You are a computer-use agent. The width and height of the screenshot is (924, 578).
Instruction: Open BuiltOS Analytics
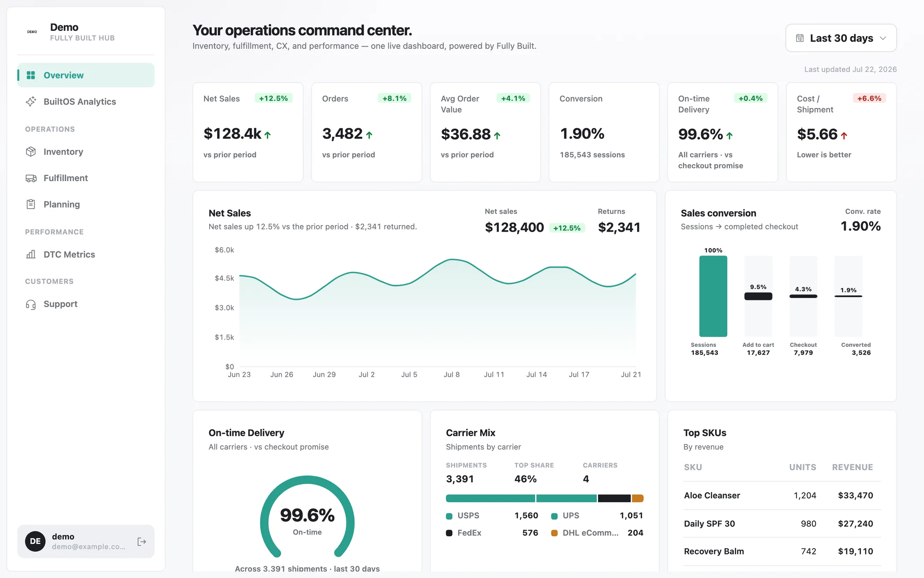point(86,101)
